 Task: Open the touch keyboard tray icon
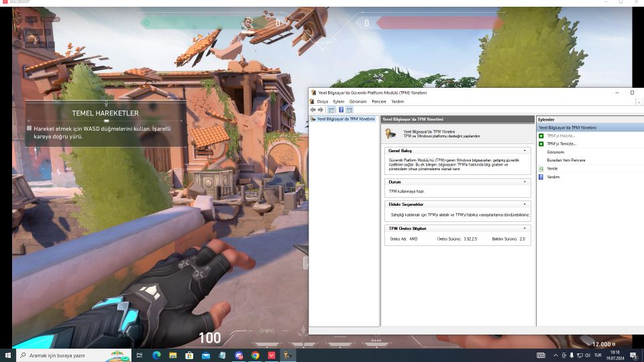tap(541, 355)
